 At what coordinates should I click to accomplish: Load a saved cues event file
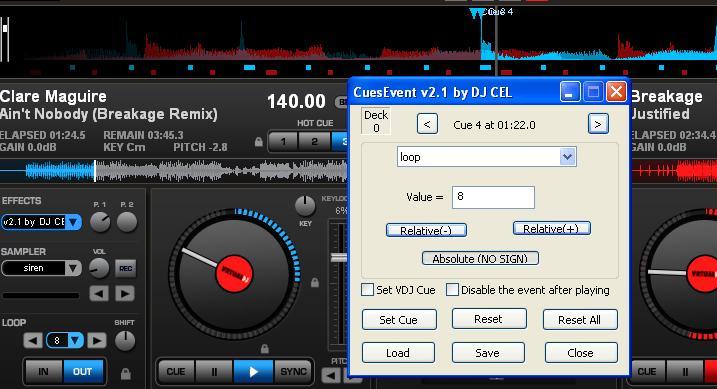click(398, 352)
